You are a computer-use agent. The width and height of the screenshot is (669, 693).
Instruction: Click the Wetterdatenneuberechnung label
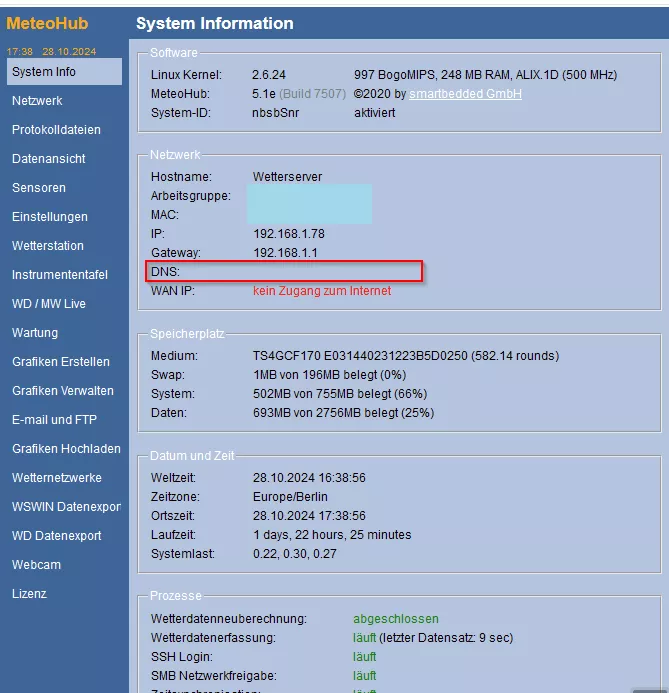[x=229, y=619]
